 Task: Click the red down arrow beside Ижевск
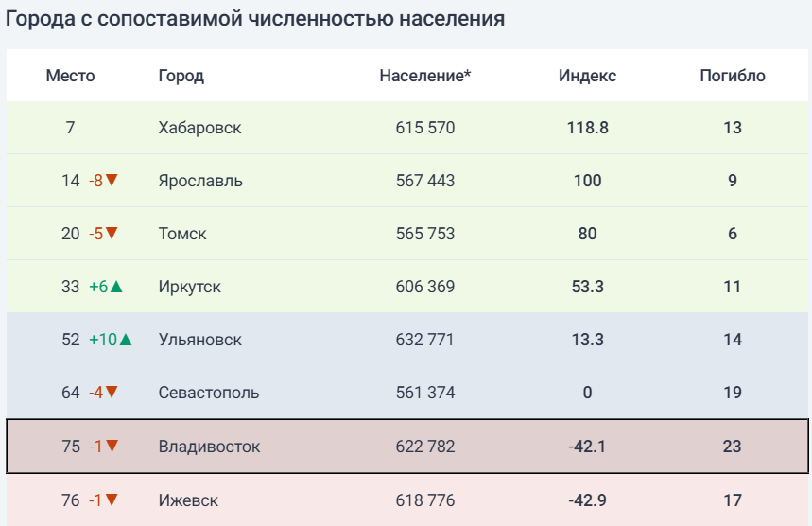112,500
